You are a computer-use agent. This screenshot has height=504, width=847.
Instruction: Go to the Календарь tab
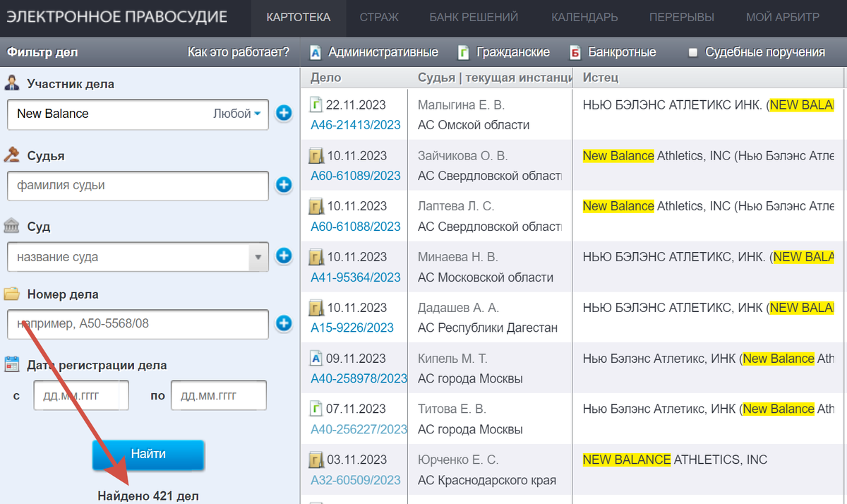[x=584, y=18]
